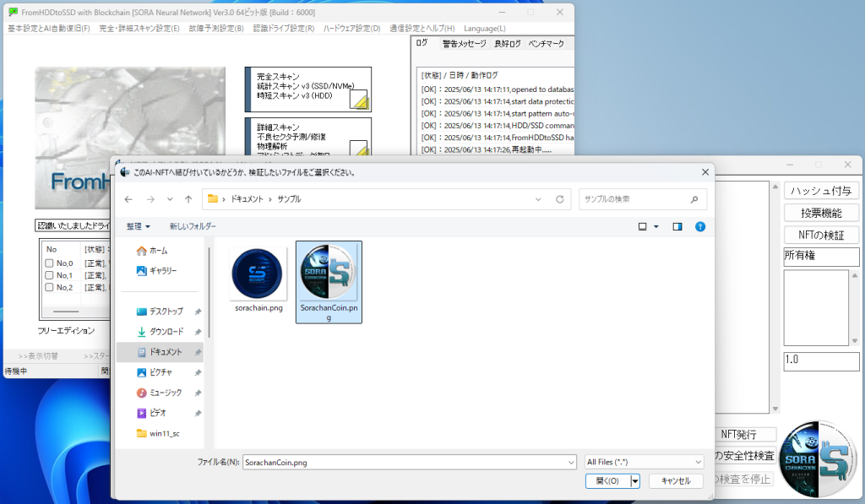Open the blue Help icon in the dialog
Screen dimensions: 865x504
[700, 226]
